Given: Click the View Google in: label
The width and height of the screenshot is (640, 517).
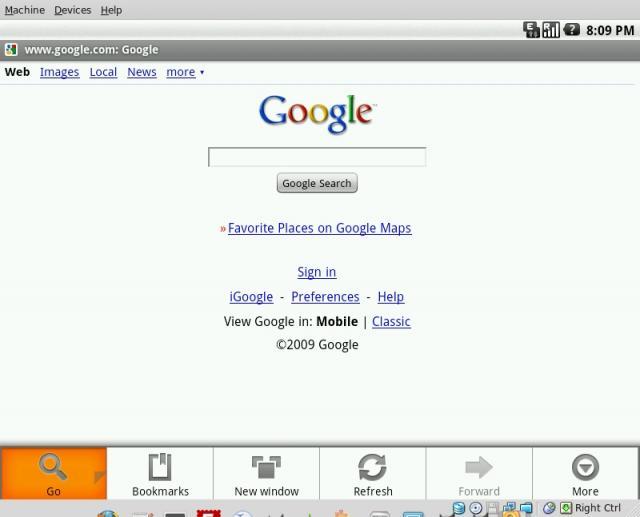Looking at the screenshot, I should point(268,322).
